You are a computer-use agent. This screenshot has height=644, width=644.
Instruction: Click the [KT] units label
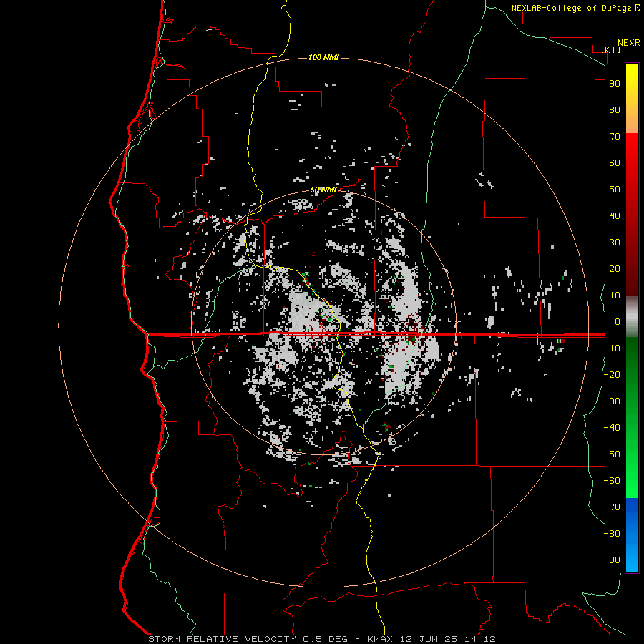[611, 49]
